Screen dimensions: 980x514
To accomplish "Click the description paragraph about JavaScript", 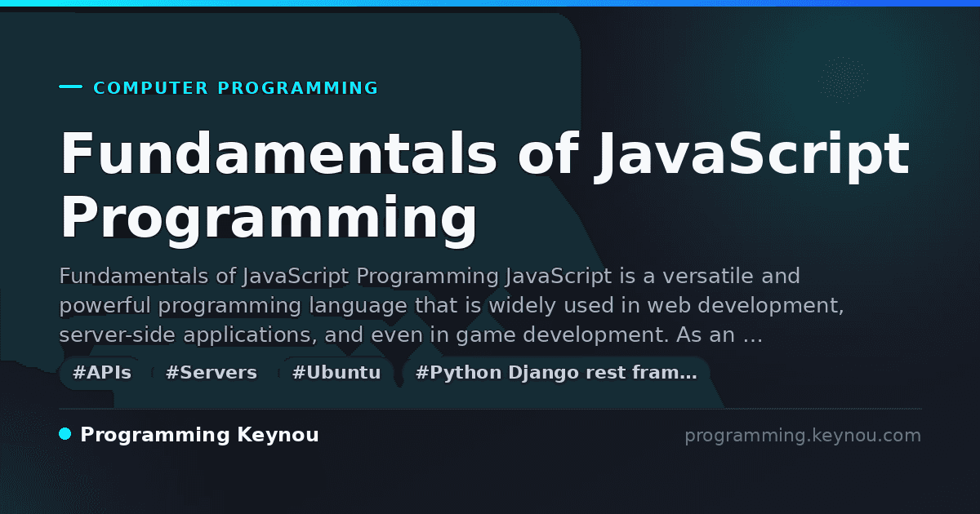I will click(x=451, y=305).
